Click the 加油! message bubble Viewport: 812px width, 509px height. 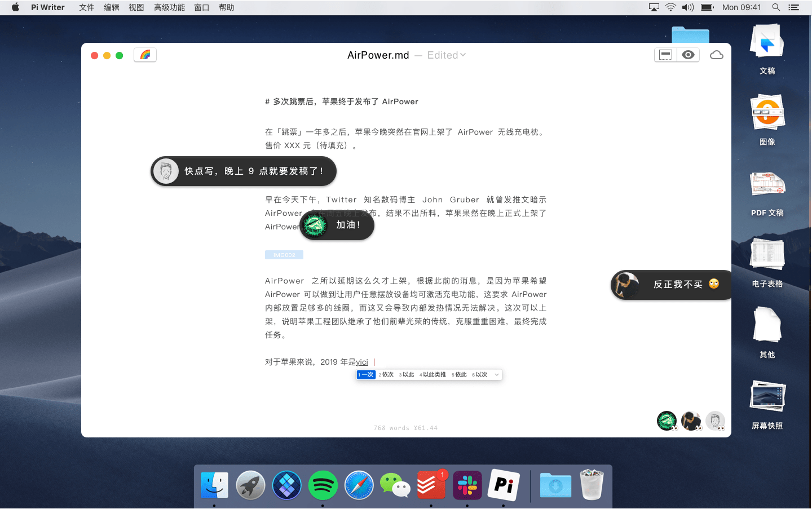coord(337,225)
